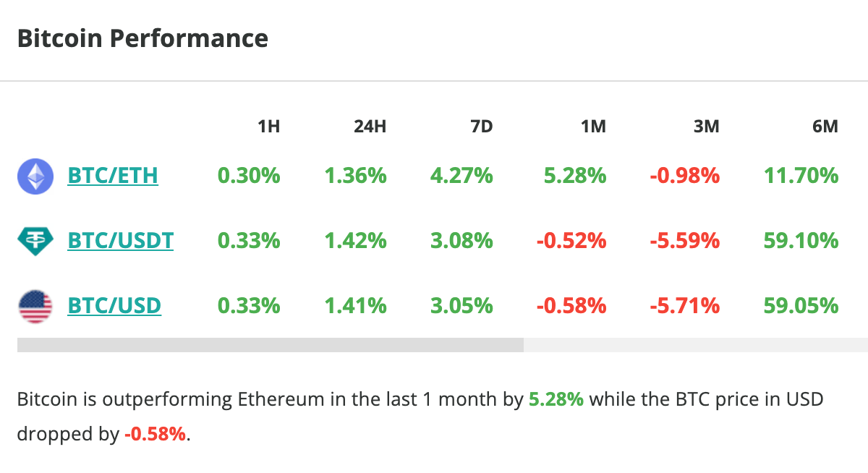Click the Ethereum logo icon
Image resolution: width=868 pixels, height=473 pixels.
tap(35, 176)
